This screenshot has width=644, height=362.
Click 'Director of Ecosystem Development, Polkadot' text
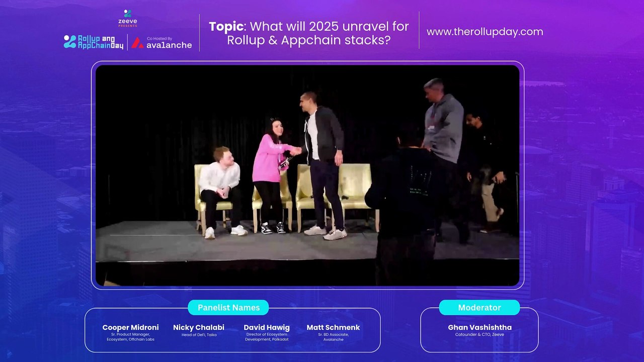point(267,337)
